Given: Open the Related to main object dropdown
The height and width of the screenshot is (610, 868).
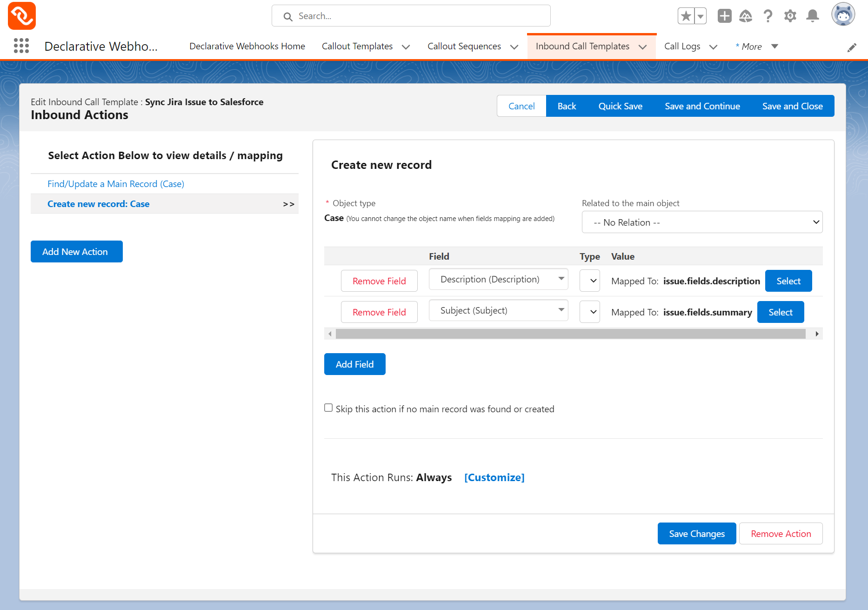Looking at the screenshot, I should point(701,222).
